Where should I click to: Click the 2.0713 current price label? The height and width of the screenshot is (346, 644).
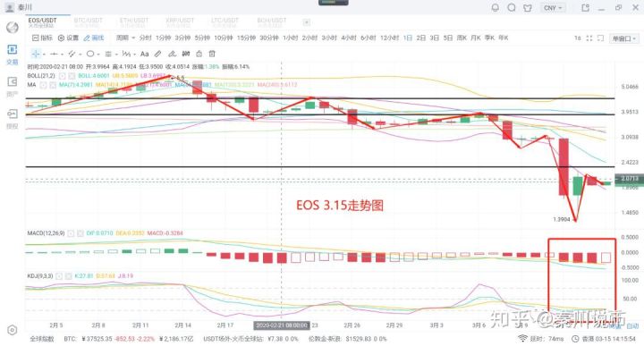click(x=629, y=179)
